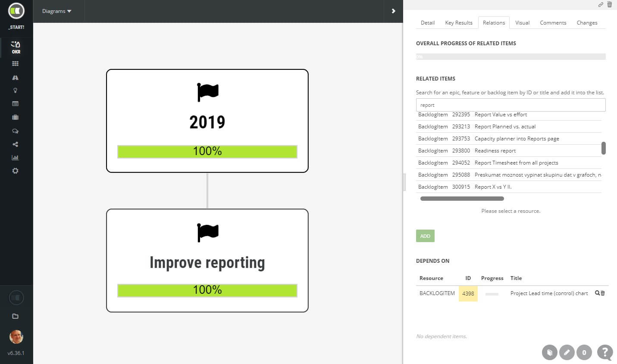
Task: Click the version label v6.36.1
Action: click(x=16, y=353)
